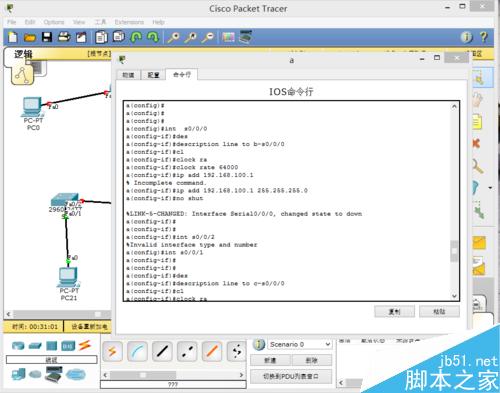
Task: Open the Options menu
Action: (54, 22)
